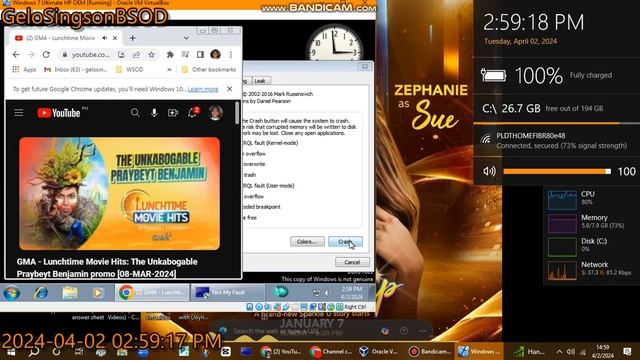The width and height of the screenshot is (640, 360).
Task: Select Chrome GMA button on Windows 7 taskbar
Action: tap(152, 293)
